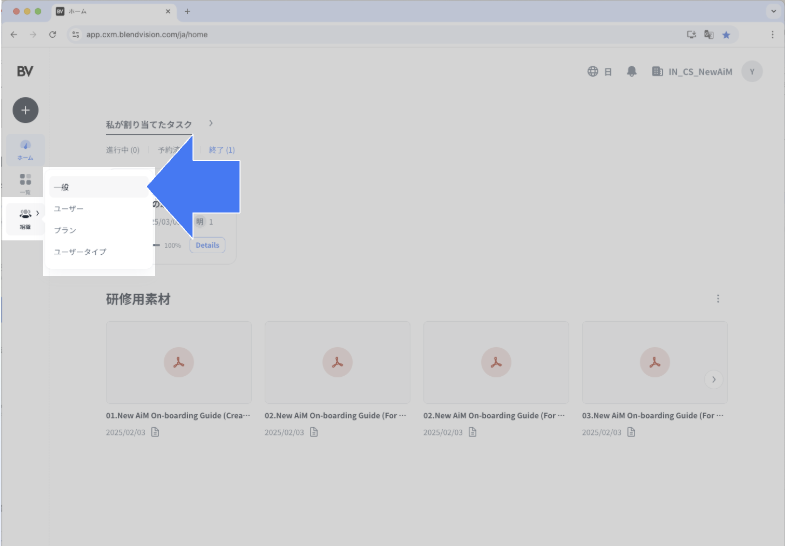Click the next arrow on materials carousel
The width and height of the screenshot is (785, 546).
(x=714, y=379)
